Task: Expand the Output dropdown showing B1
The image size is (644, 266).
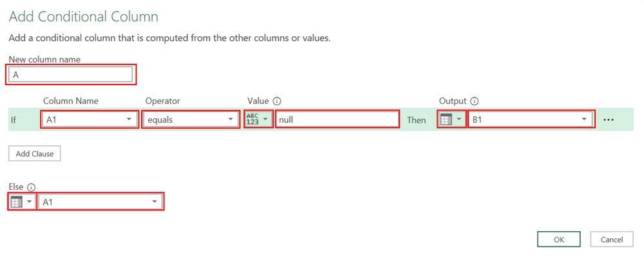Action: 585,119
